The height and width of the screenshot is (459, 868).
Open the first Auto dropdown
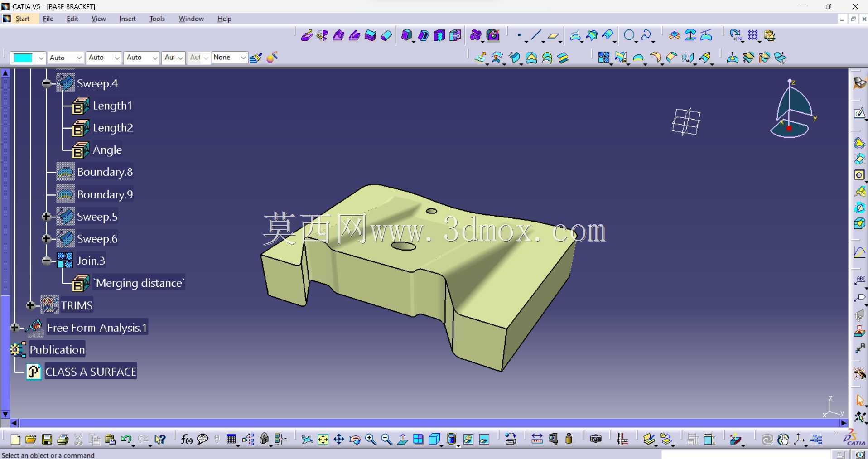(x=79, y=58)
